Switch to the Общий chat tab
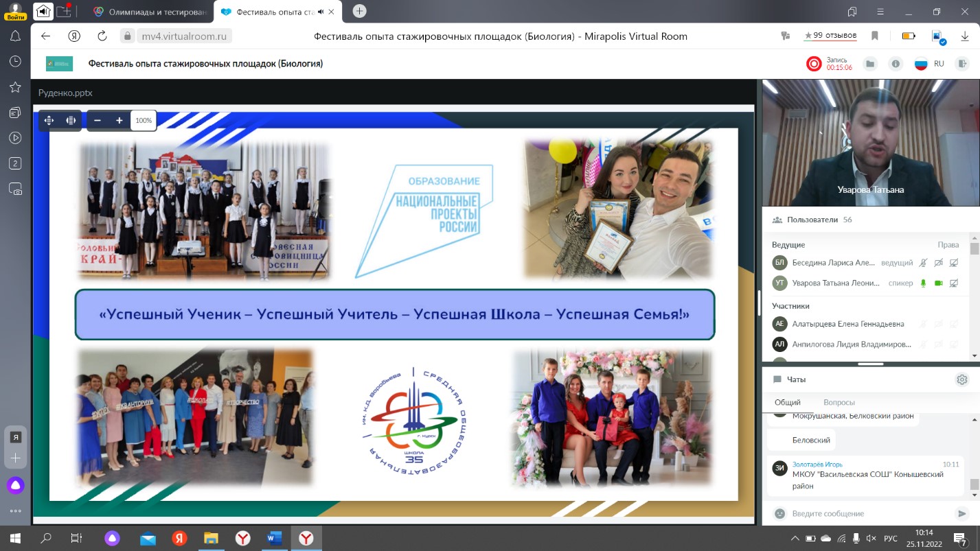 click(788, 402)
